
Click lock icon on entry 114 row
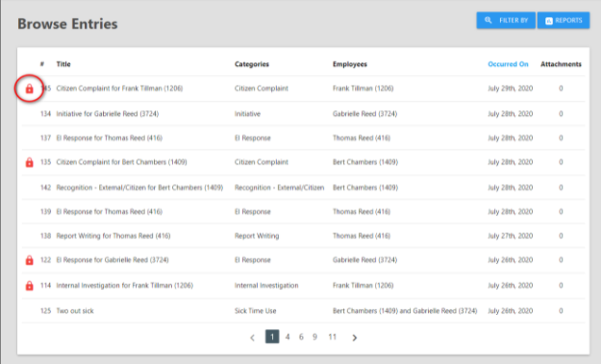click(29, 286)
